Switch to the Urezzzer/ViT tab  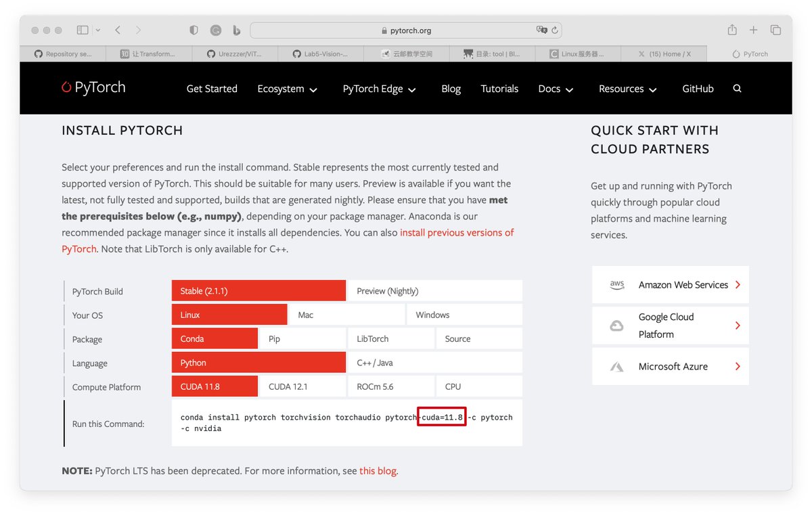tap(235, 53)
